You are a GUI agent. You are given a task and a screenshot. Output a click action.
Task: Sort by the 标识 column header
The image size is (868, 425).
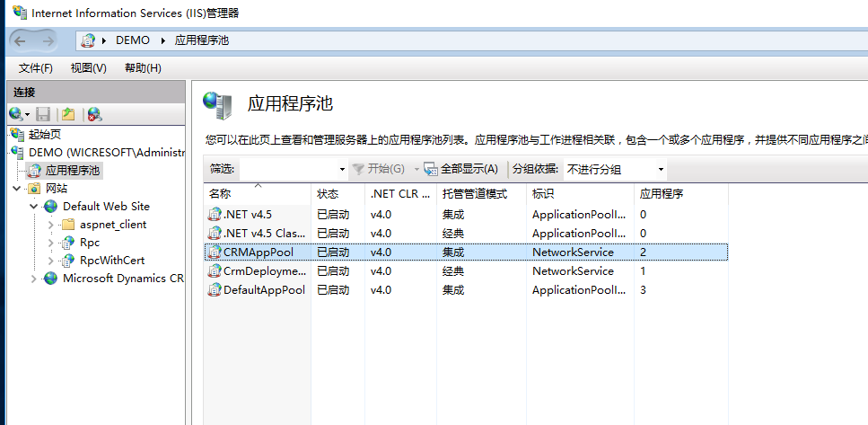coord(580,194)
